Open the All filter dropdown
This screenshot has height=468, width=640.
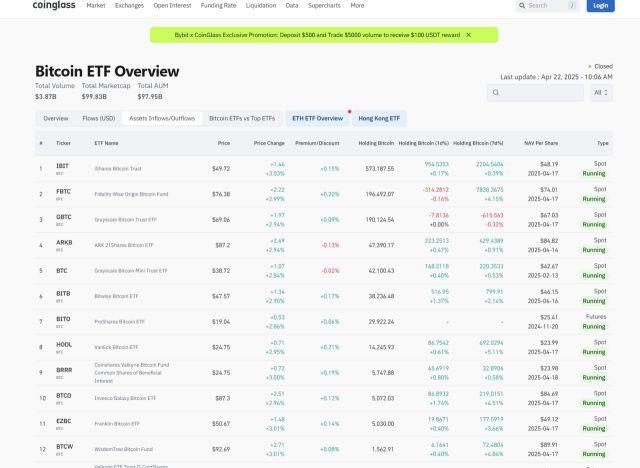(x=602, y=93)
